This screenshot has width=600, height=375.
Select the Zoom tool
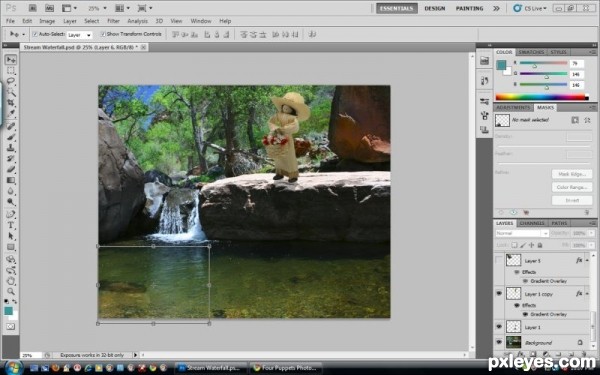[x=11, y=292]
